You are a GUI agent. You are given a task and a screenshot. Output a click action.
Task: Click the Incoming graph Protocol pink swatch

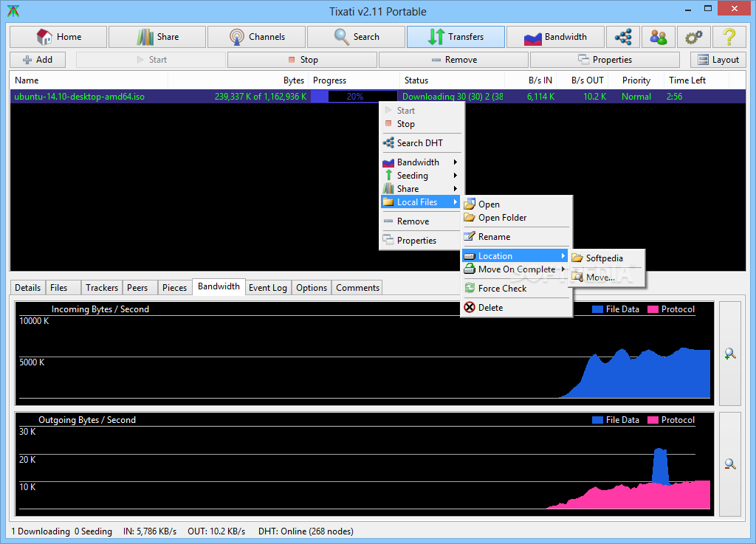click(653, 309)
